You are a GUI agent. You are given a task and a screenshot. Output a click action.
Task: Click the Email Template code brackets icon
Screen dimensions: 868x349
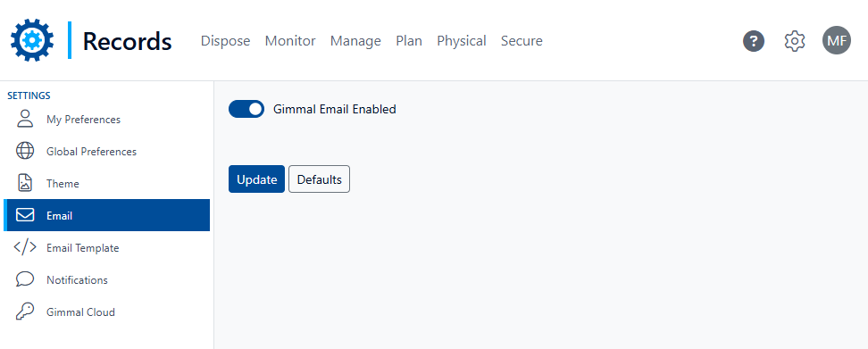(x=25, y=247)
